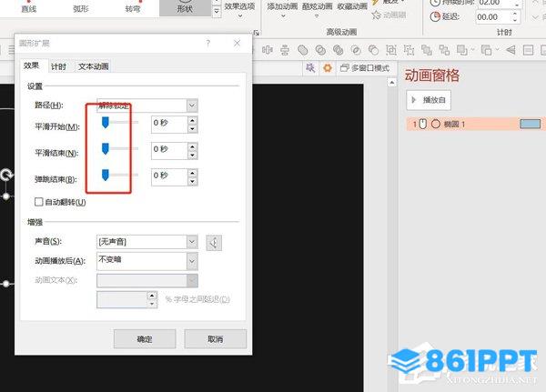Increase the 平滑开始 seconds value
The image size is (546, 392).
click(x=192, y=120)
